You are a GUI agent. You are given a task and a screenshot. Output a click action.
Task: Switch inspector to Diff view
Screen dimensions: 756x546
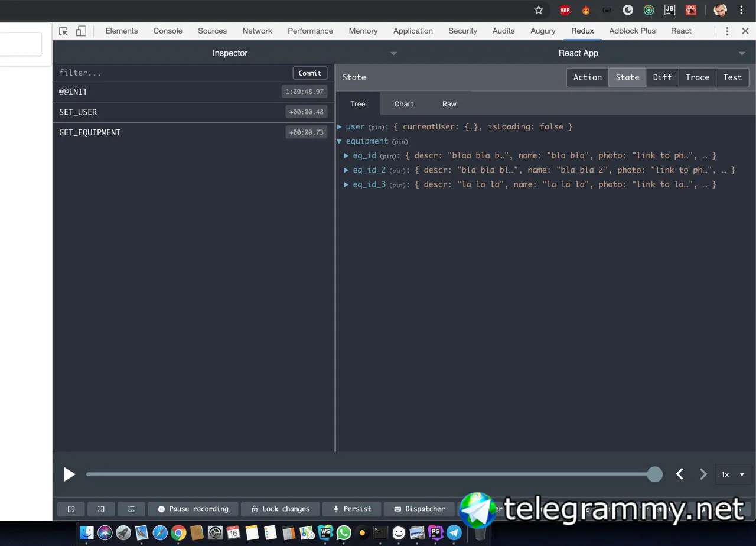pos(662,77)
